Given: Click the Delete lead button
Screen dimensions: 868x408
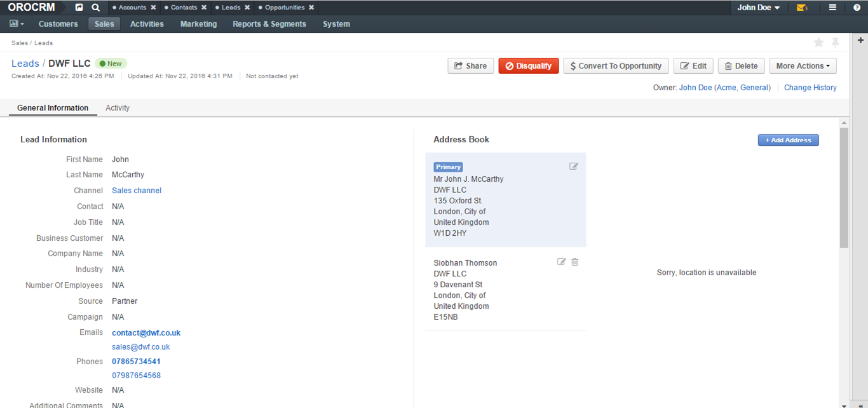Looking at the screenshot, I should tap(741, 66).
